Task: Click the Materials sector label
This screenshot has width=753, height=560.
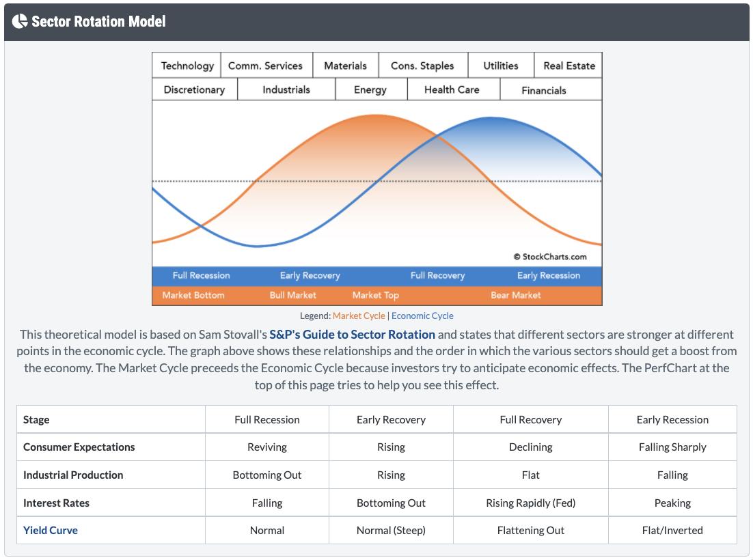Action: tap(345, 66)
